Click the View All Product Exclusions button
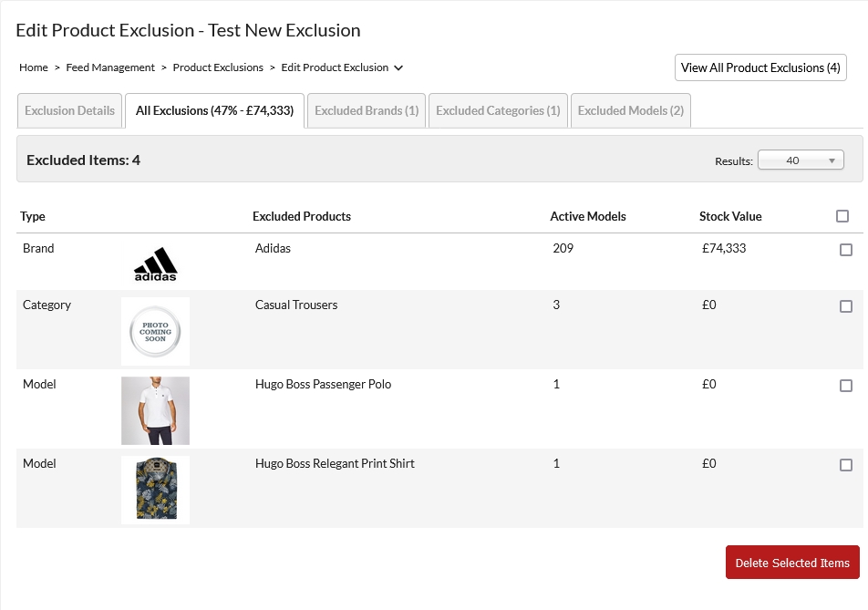868x610 pixels. point(760,67)
